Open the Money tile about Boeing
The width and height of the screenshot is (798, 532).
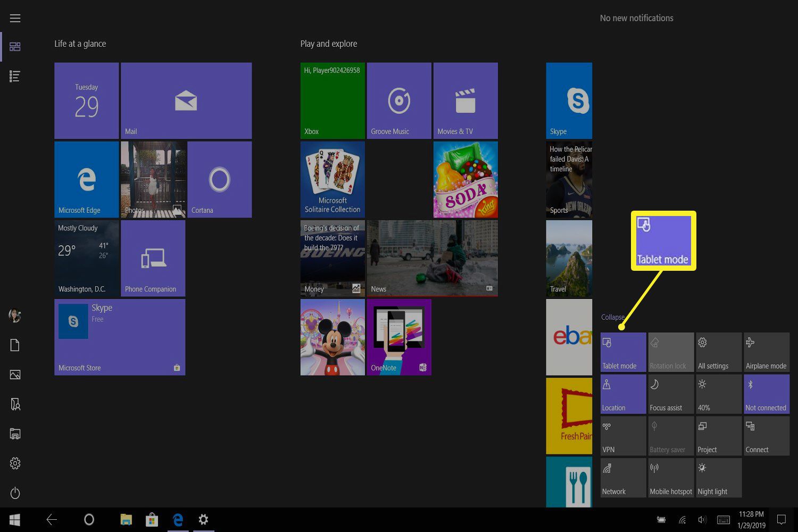coord(332,258)
